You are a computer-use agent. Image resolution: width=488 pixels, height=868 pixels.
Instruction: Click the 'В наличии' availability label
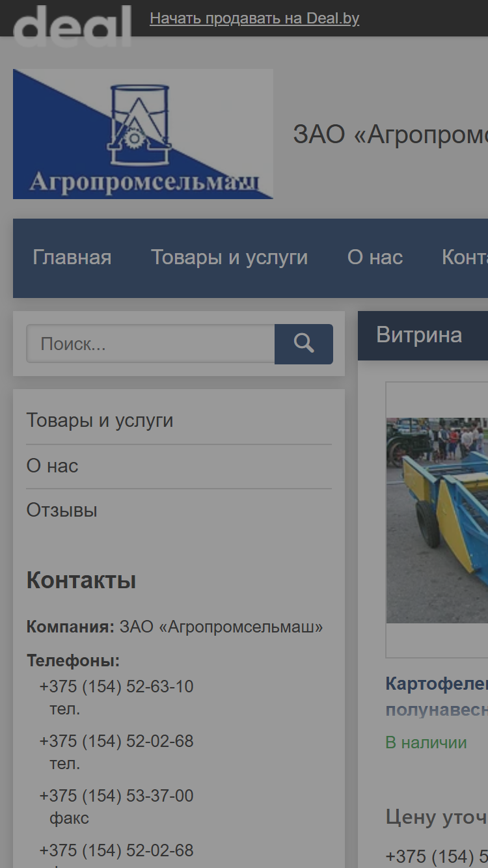pyautogui.click(x=426, y=742)
